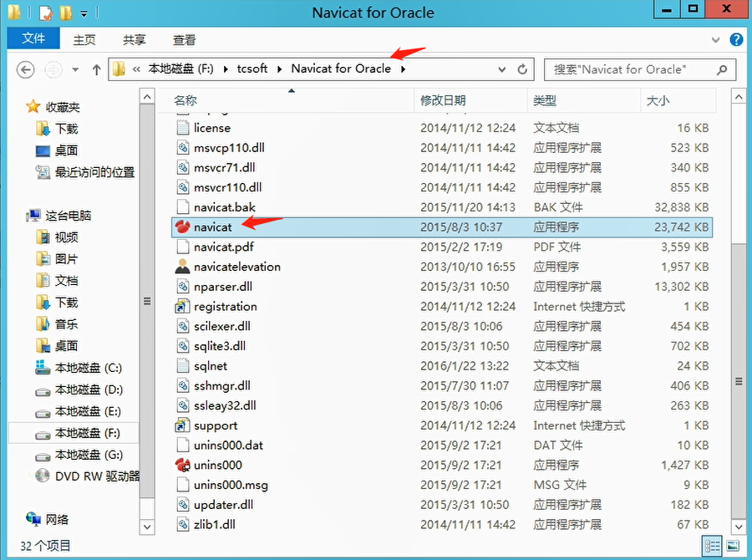This screenshot has height=560, width=752.
Task: Select the registration Internet shortcut icon
Action: [x=183, y=307]
